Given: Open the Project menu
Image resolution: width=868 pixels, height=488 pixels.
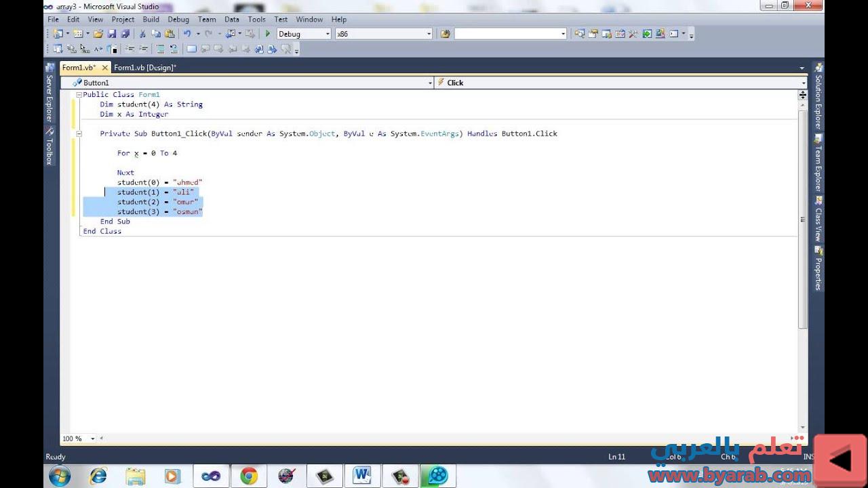Looking at the screenshot, I should click(123, 20).
